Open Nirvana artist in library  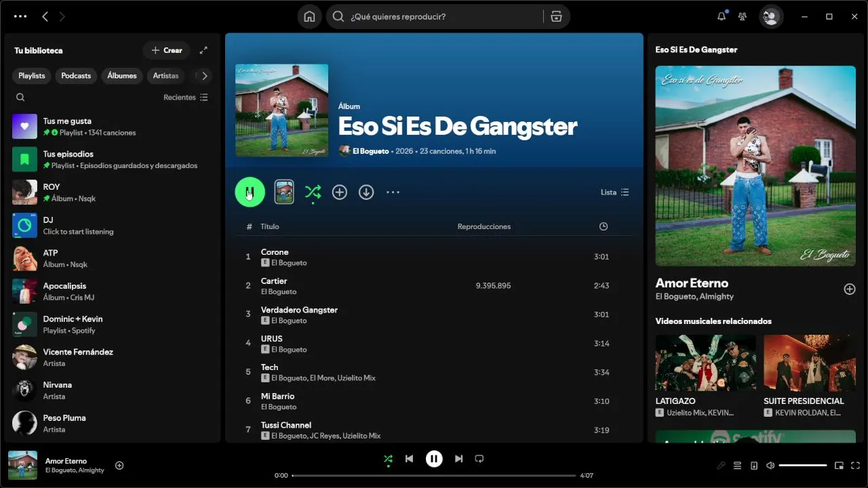(113, 390)
